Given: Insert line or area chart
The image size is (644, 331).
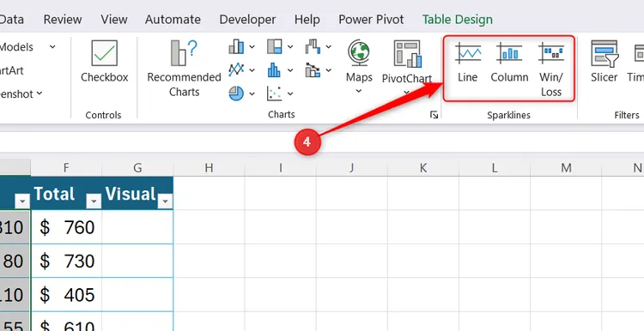Looking at the screenshot, I should pyautogui.click(x=236, y=69).
